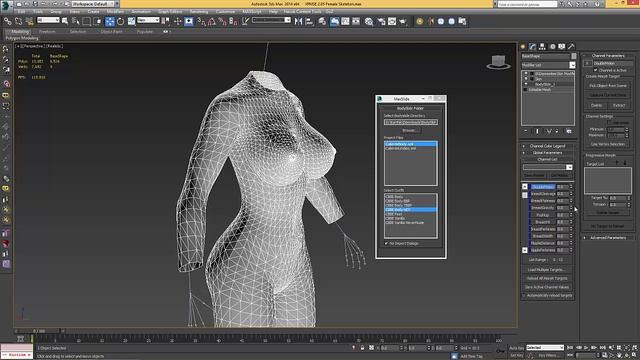Image resolution: width=640 pixels, height=360 pixels.
Task: Click the Browse button in BodySlide dialog
Action: tap(411, 131)
